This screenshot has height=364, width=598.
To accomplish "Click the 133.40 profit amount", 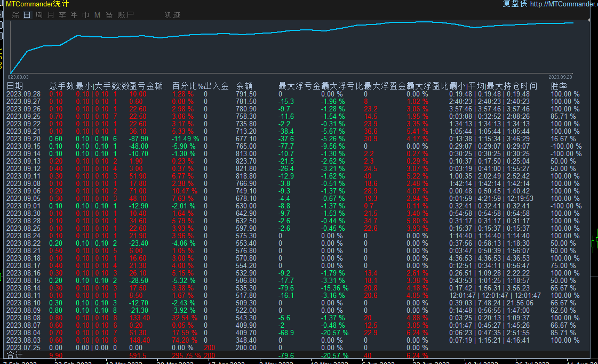I will (x=140, y=318).
